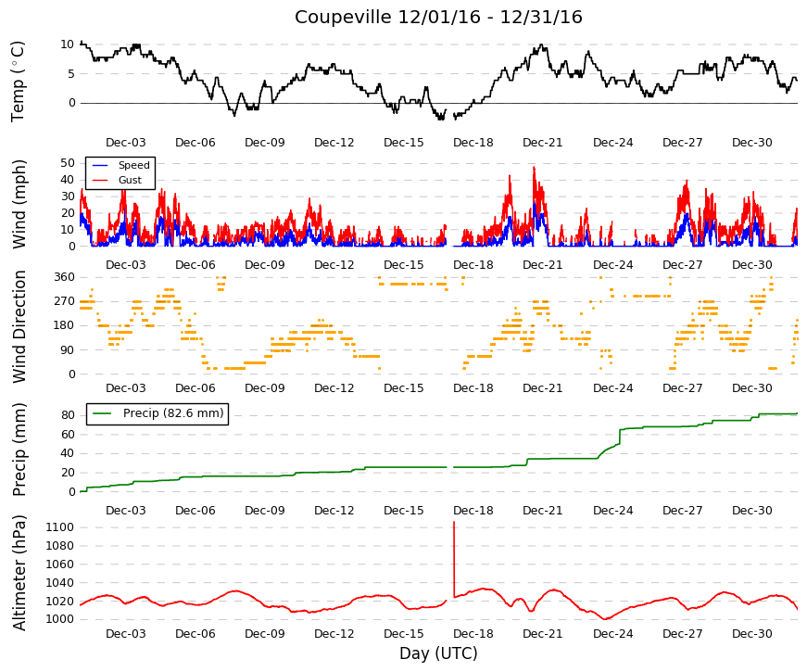
Task: Click the 360 tick on wind direction
Action: (x=64, y=277)
